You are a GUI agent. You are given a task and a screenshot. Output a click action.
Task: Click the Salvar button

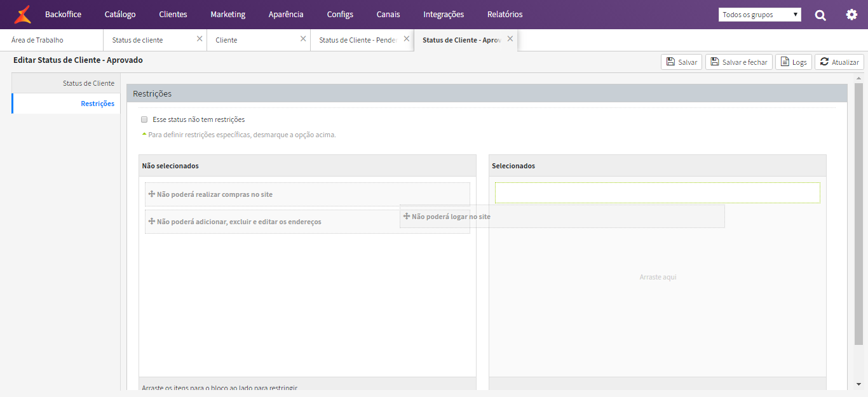[682, 62]
